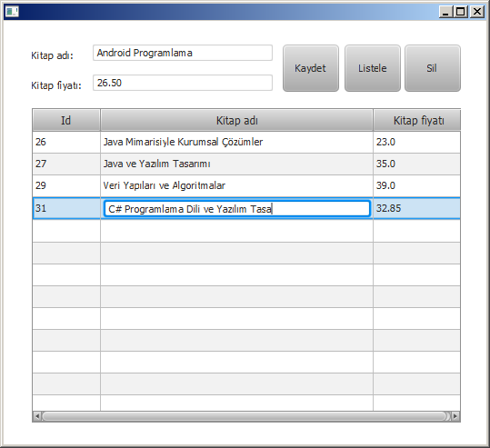Click the application icon in title bar
Viewport: 490px width, 448px height.
click(12, 12)
